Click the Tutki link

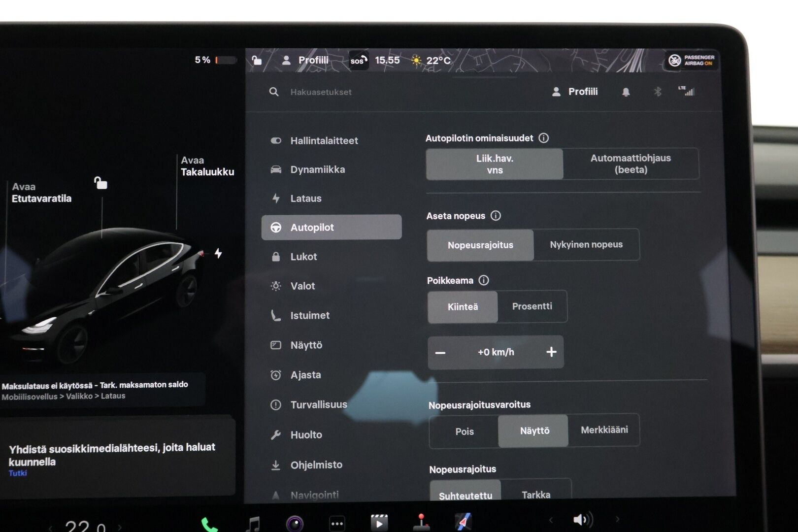[x=18, y=473]
